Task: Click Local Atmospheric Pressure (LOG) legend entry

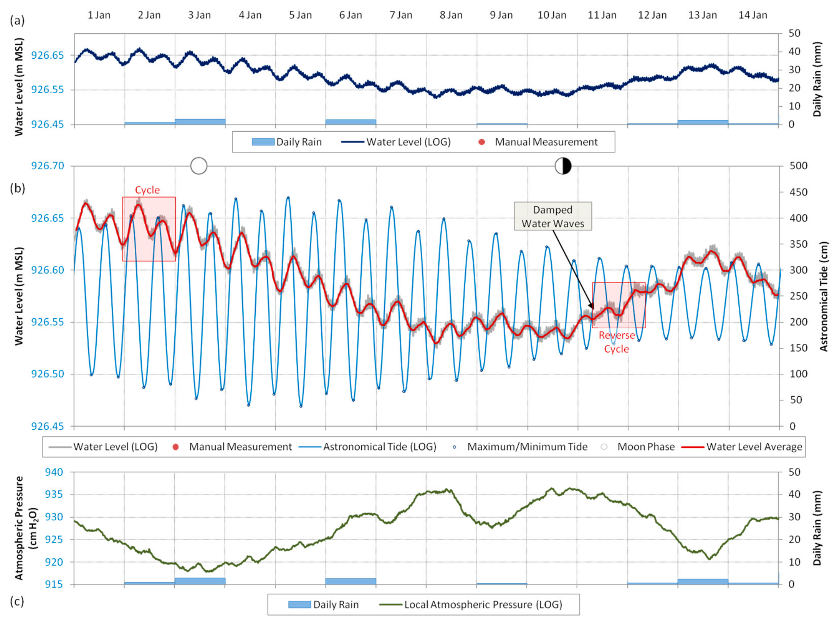Action: [471, 605]
